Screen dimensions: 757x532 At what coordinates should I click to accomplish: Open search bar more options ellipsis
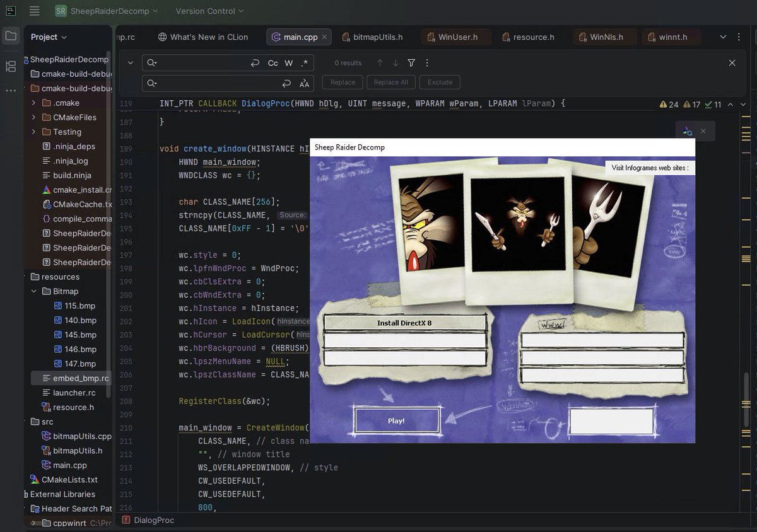427,63
